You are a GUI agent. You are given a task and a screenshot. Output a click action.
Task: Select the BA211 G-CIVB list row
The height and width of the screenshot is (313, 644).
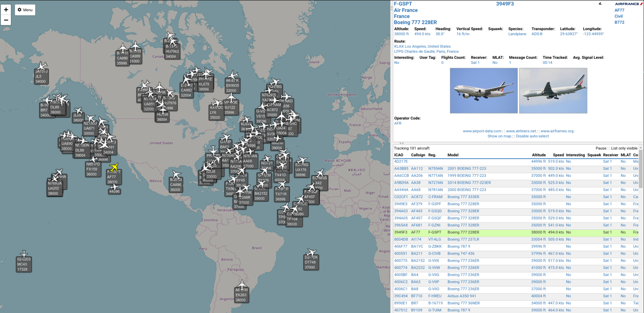coord(462,253)
